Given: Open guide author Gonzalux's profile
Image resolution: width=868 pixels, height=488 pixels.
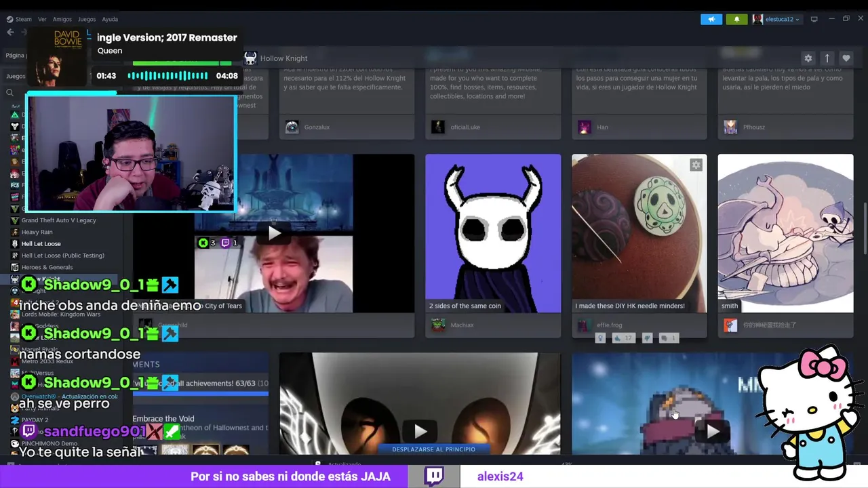Looking at the screenshot, I should 316,127.
